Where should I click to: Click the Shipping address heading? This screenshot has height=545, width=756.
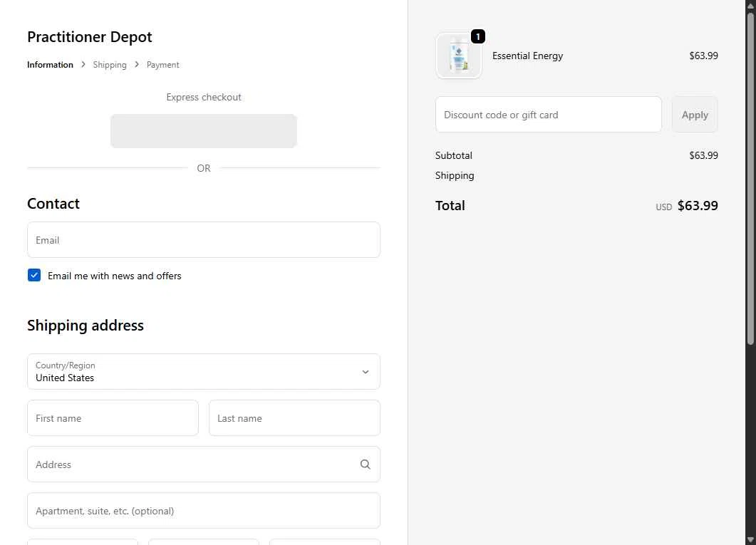tap(86, 326)
